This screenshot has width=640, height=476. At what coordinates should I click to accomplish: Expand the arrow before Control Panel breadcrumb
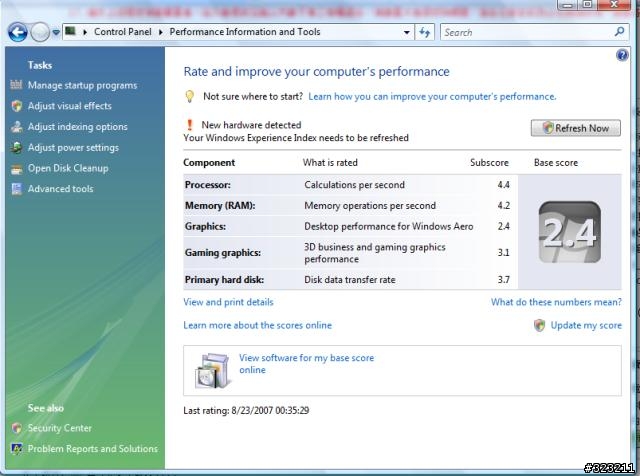(x=85, y=32)
